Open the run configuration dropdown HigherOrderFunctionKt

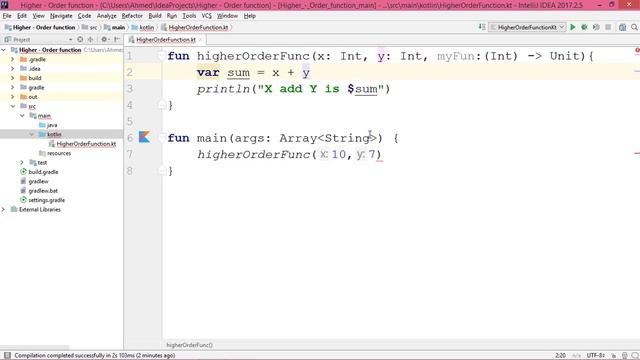tap(527, 27)
